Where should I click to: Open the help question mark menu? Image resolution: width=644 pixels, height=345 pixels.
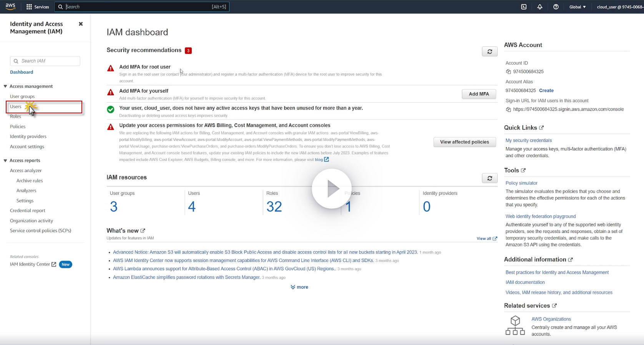click(x=556, y=7)
